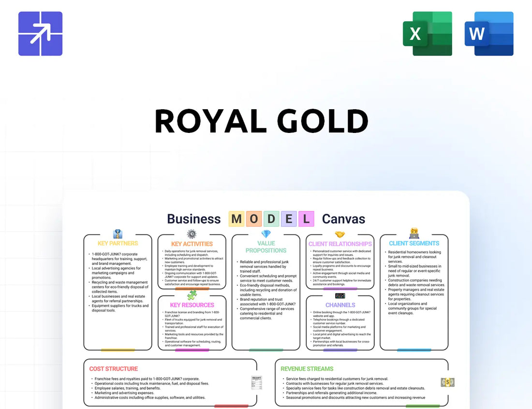532x409 pixels.
Task: Select the REVENUE STREAMS heading
Action: 307,369
